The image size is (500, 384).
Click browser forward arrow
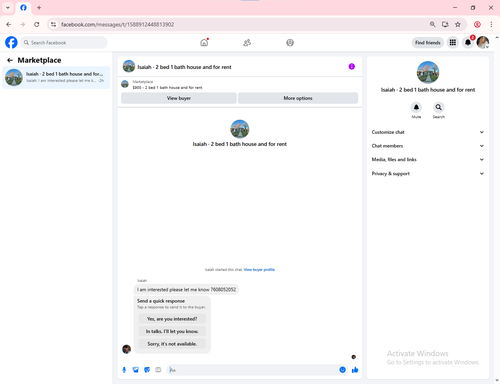22,24
